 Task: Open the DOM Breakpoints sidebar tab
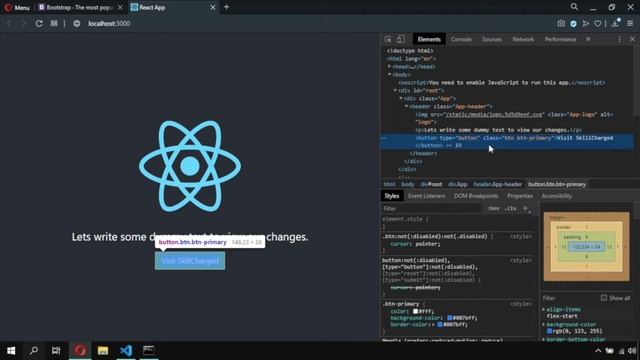pos(476,196)
